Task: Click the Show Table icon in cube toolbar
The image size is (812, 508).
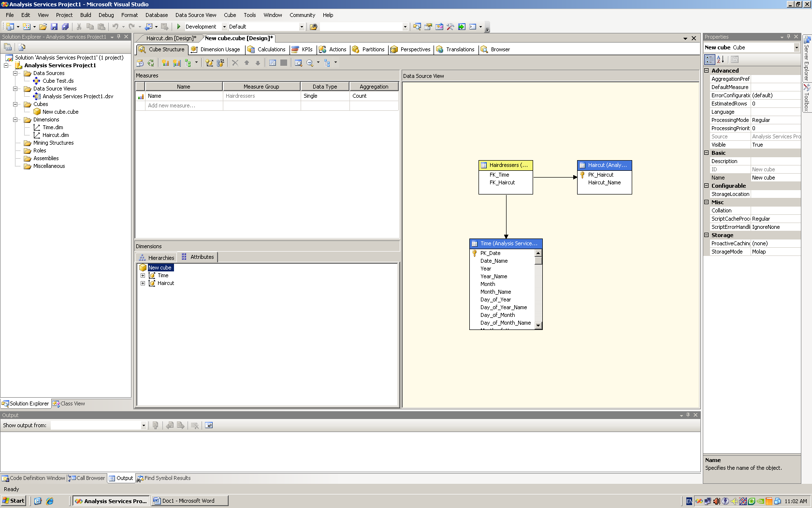Action: [273, 63]
